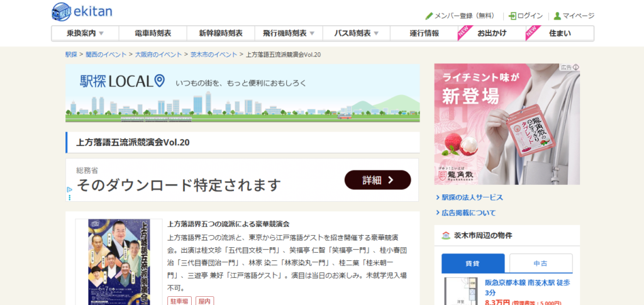Open the 電車時刻表 menu item
The height and width of the screenshot is (305, 644).
click(153, 33)
